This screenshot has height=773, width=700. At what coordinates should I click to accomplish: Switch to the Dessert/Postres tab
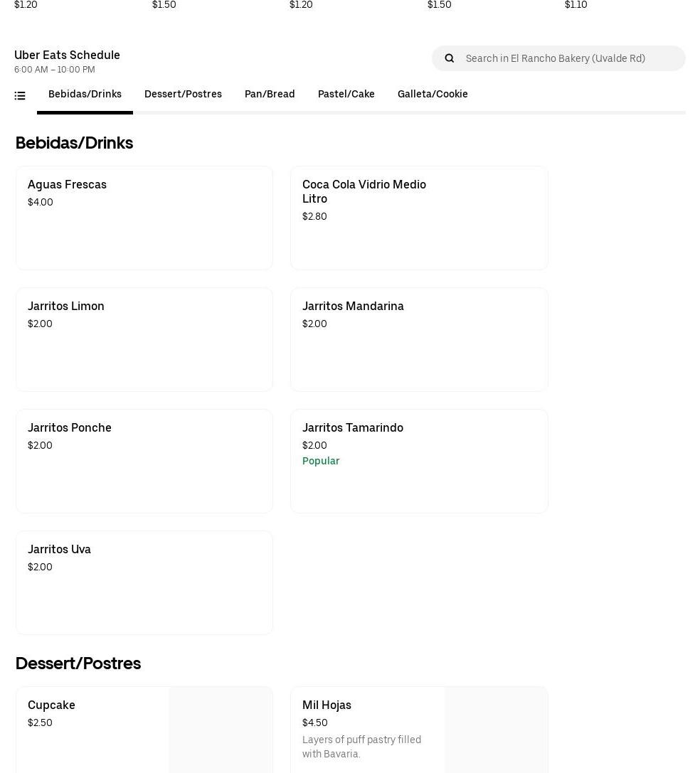point(183,94)
